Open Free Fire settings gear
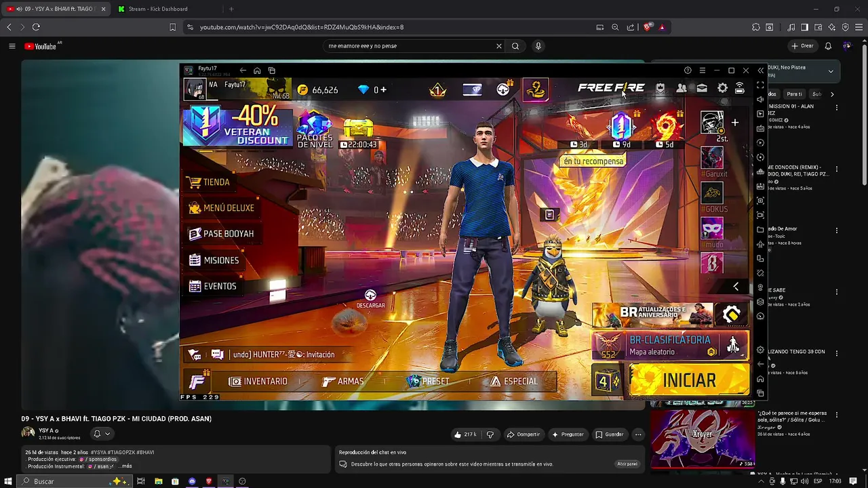 pos(723,88)
